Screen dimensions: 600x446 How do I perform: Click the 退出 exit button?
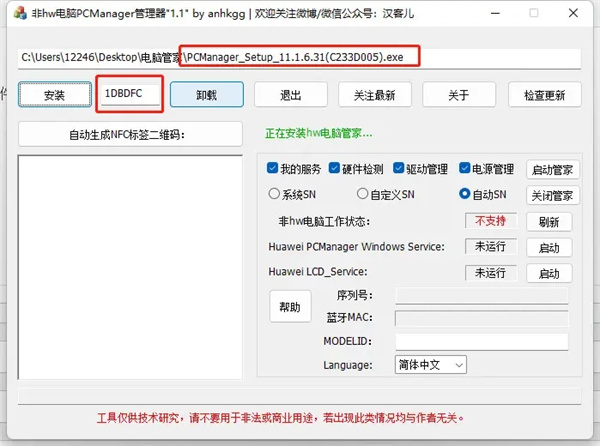291,94
